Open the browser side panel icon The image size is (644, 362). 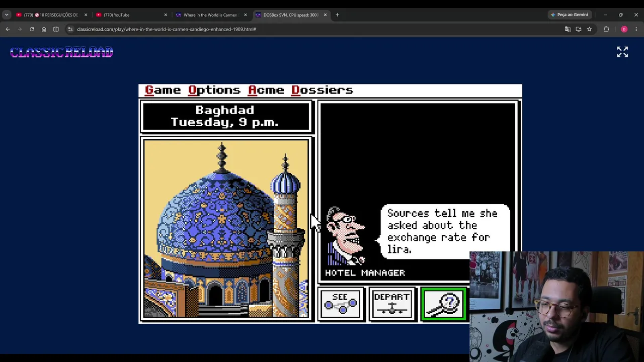tap(56, 29)
